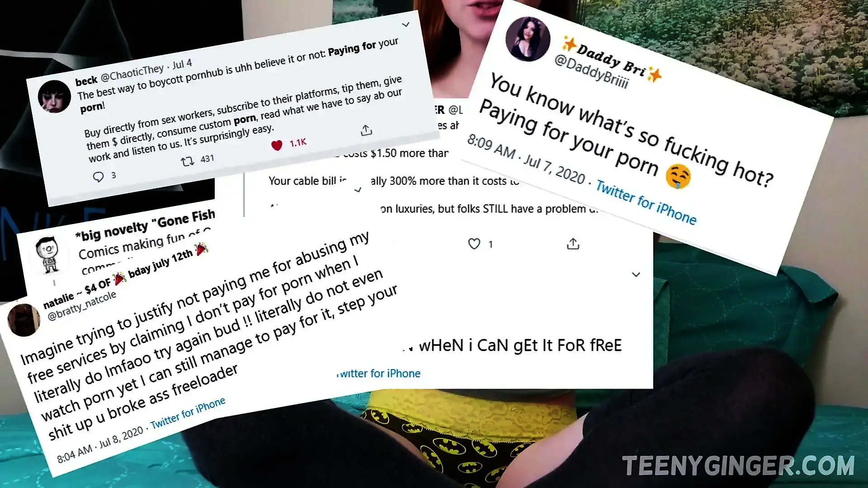This screenshot has height=488, width=868.
Task: Click Twitter for iPhone under the fRee text
Action: click(x=379, y=374)
